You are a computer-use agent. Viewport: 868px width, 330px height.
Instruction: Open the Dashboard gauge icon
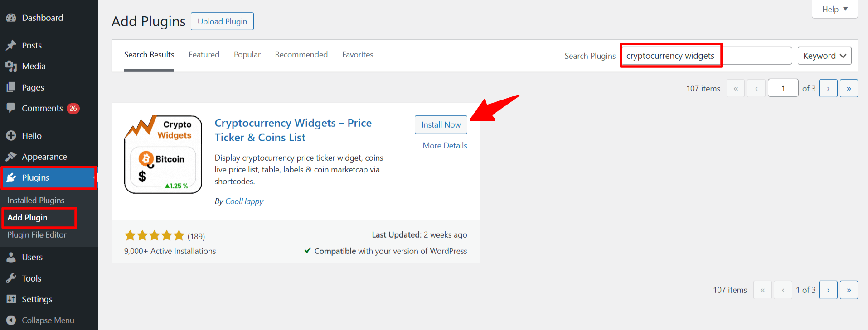point(11,18)
